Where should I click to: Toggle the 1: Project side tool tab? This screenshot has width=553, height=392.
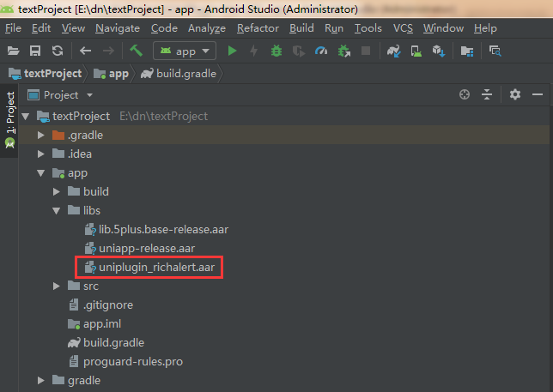point(9,112)
